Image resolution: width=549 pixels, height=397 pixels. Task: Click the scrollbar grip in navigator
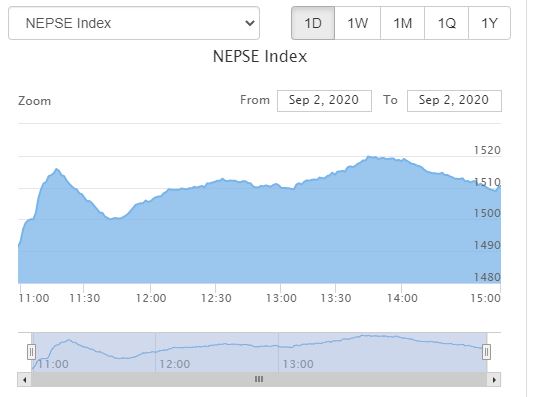[259, 379]
